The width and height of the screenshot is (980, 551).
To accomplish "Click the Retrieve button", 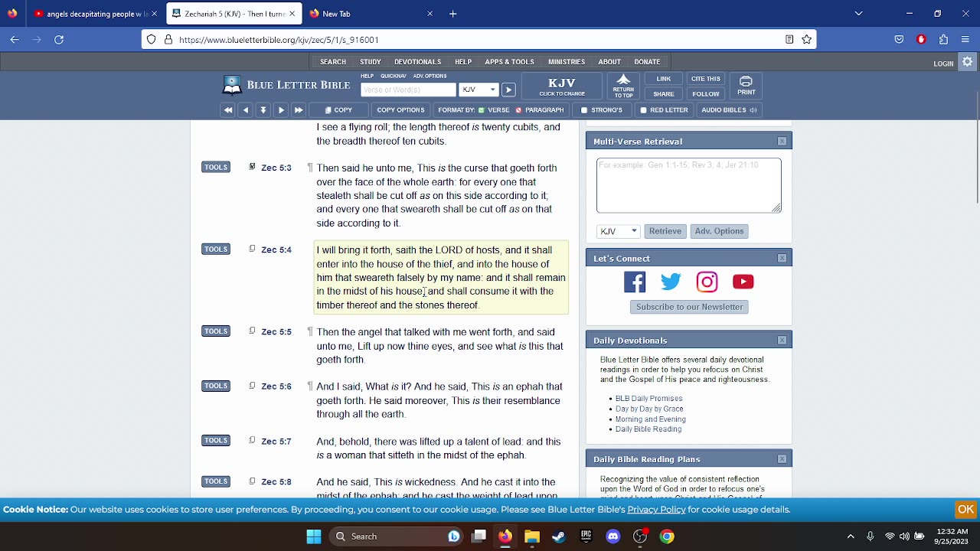I will [x=665, y=231].
